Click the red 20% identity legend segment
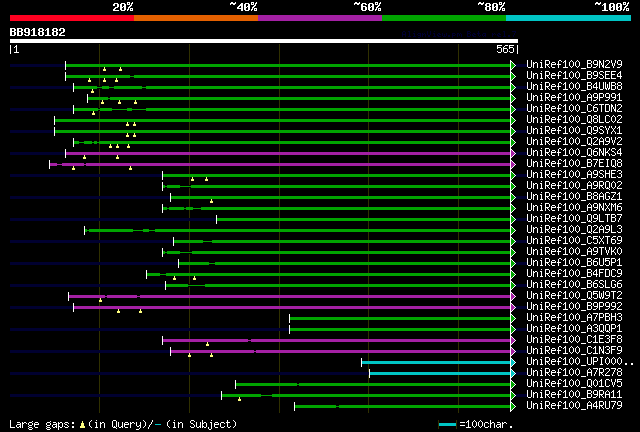 [72, 18]
